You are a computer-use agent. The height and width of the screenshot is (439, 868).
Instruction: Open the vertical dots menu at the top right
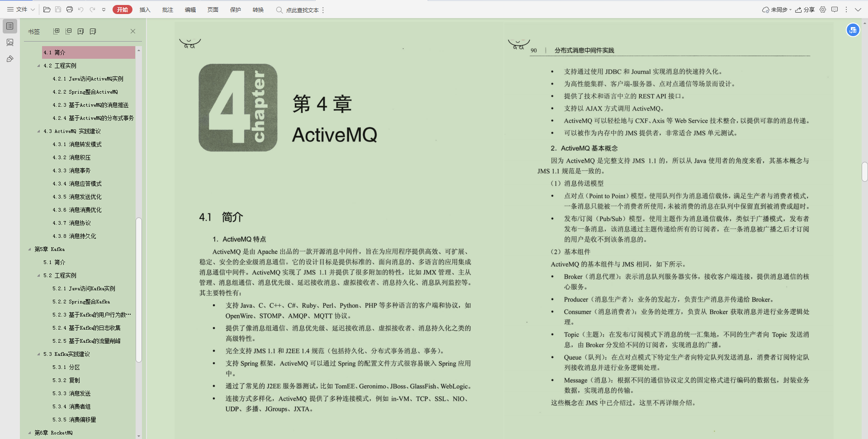(846, 9)
